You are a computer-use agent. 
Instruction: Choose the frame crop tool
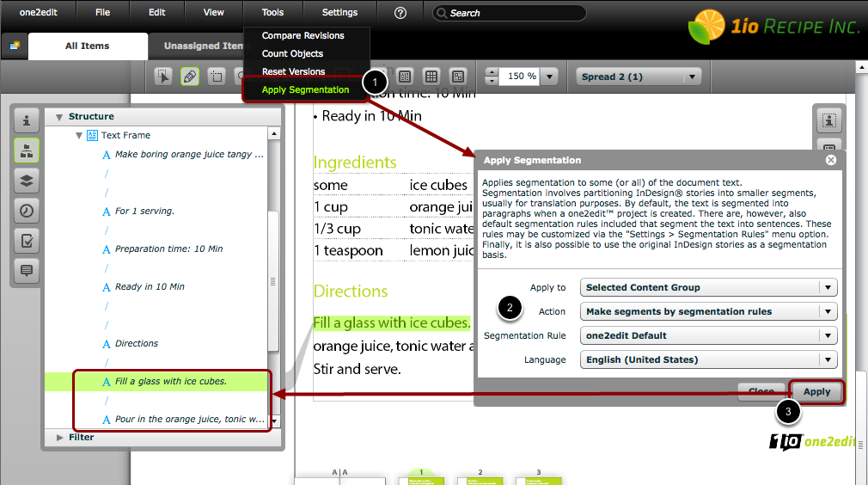[217, 77]
